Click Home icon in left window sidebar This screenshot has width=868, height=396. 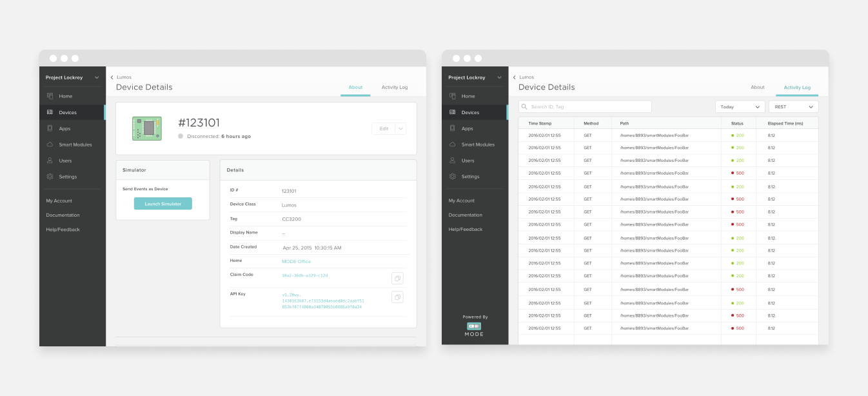[x=50, y=96]
